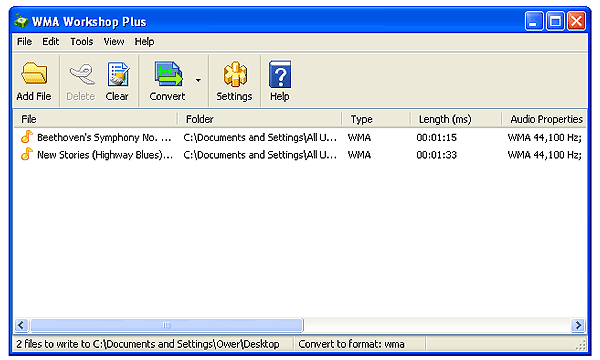
Task: Open the Tools menu
Action: point(82,41)
